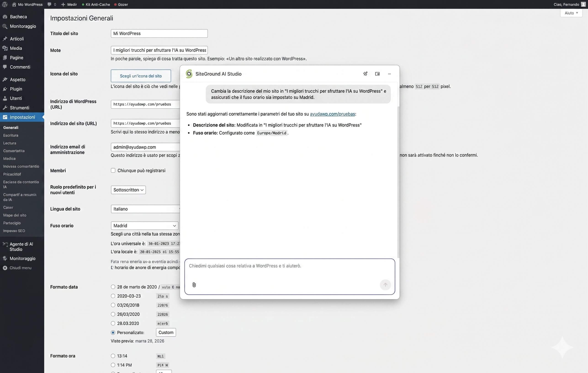Image resolution: width=588 pixels, height=373 pixels.
Task: Collapse sidebar with Chiudi menu icon
Action: [x=5, y=268]
